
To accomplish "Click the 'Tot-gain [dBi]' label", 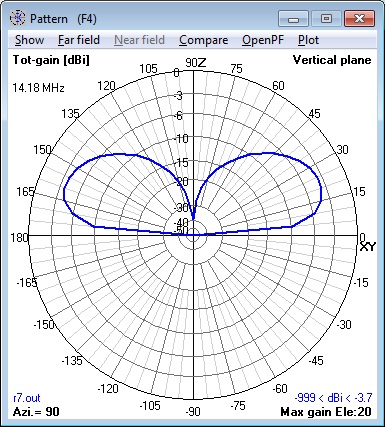I will tap(51, 60).
